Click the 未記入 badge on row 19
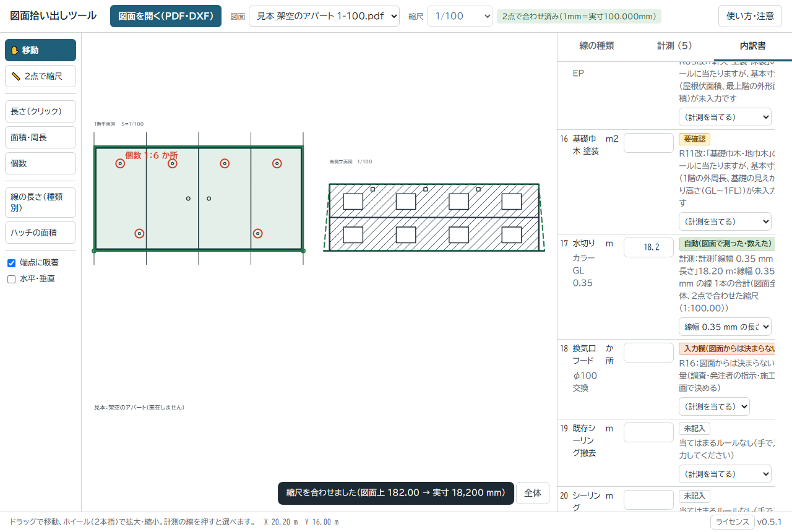Viewport: 792px width, 532px height. 694,428
